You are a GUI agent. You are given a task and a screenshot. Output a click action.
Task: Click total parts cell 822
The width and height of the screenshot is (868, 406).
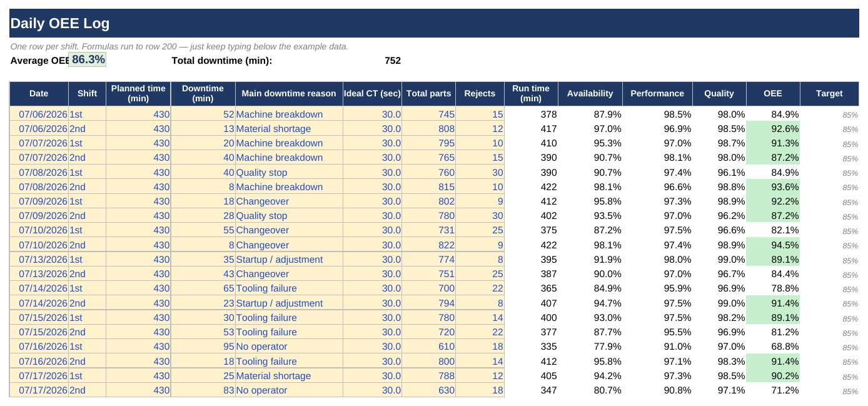pos(428,245)
